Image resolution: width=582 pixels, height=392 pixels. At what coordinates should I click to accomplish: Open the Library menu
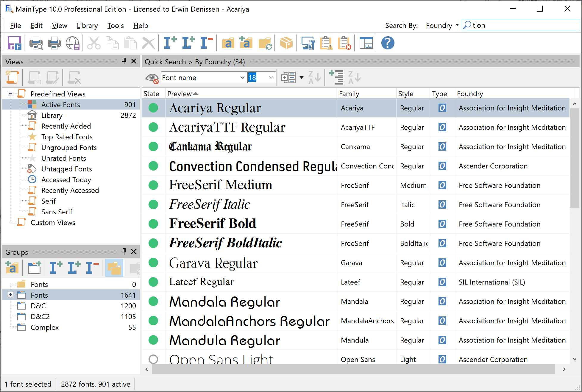coord(87,26)
